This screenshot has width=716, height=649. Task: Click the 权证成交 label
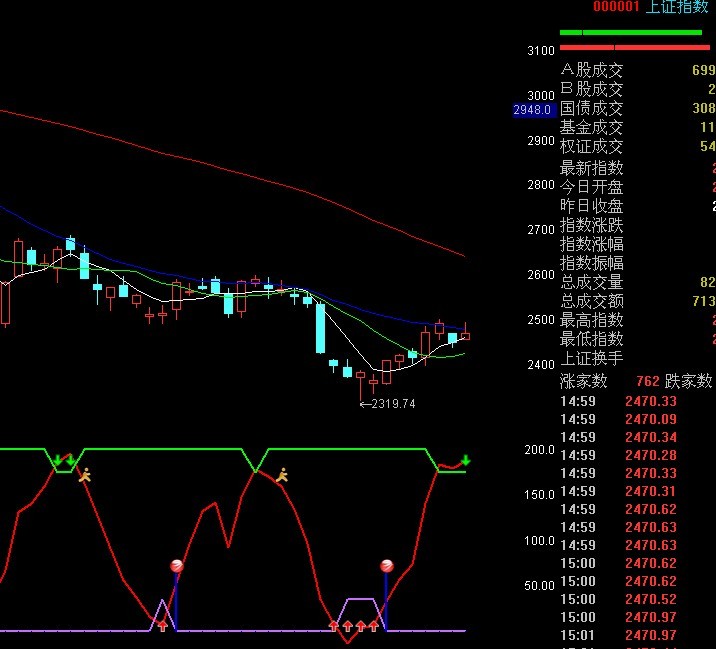591,146
